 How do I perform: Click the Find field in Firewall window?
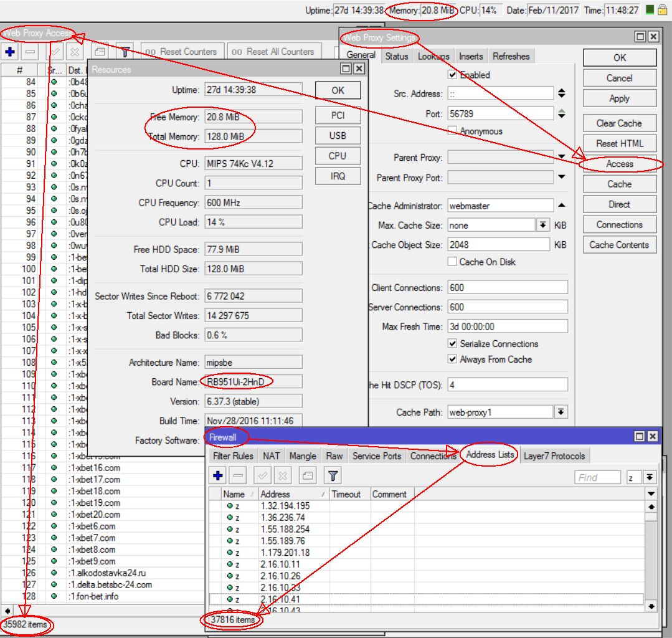[x=597, y=478]
